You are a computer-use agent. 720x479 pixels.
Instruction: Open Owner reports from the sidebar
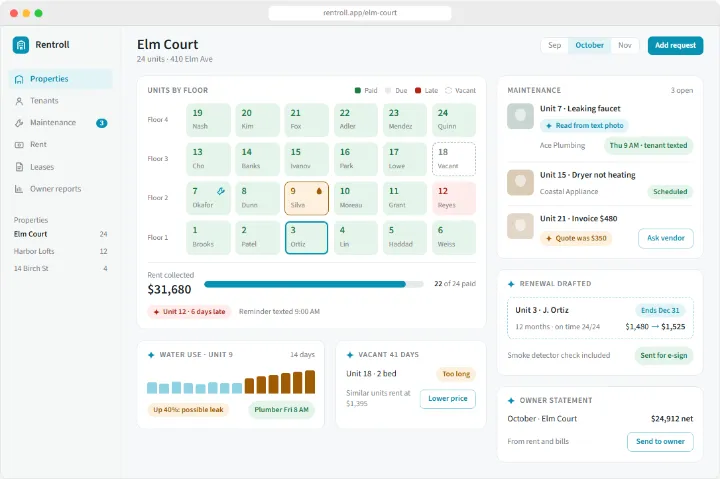[x=61, y=189]
